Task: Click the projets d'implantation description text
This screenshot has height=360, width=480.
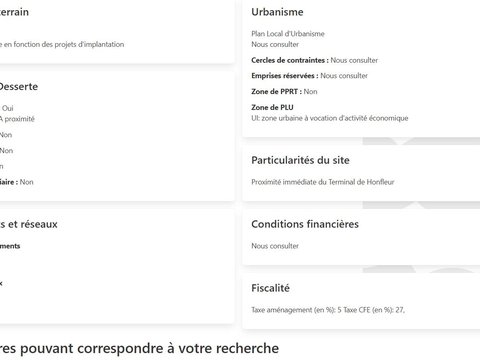Action: click(62, 44)
